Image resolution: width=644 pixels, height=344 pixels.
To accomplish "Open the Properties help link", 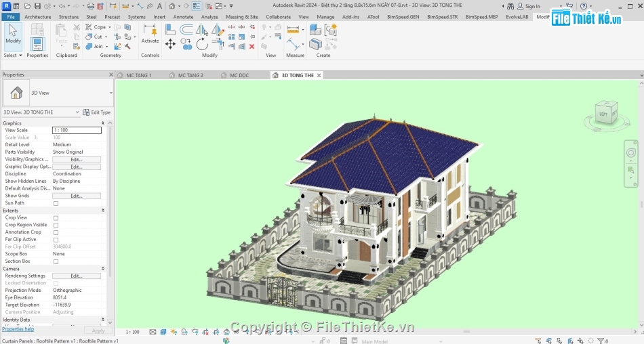I will coord(18,329).
